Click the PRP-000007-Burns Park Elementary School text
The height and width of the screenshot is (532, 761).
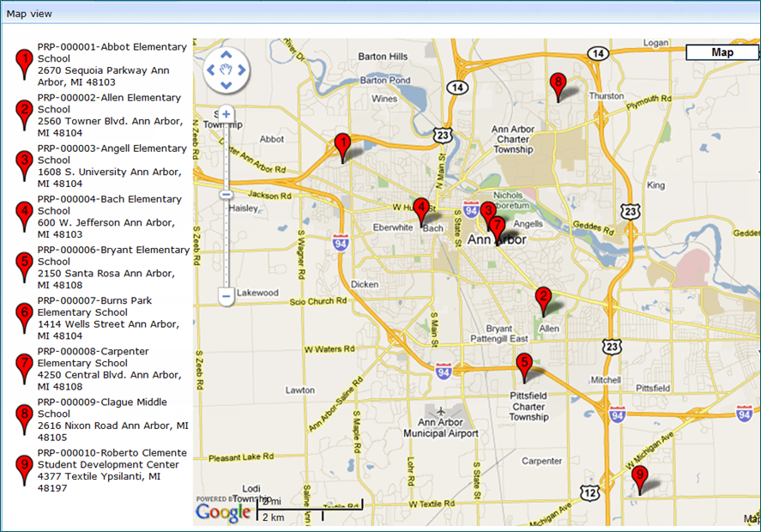(94, 306)
